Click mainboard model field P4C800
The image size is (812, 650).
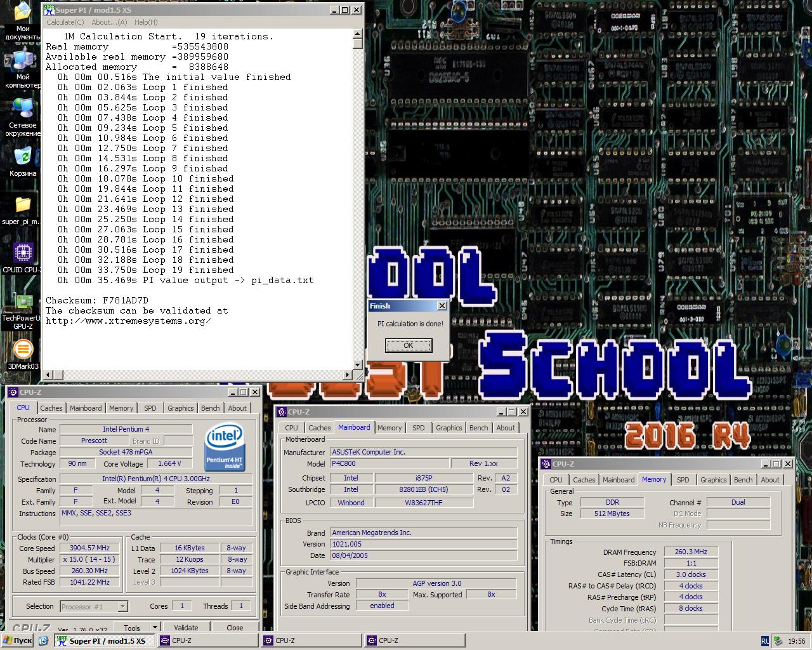coord(390,463)
